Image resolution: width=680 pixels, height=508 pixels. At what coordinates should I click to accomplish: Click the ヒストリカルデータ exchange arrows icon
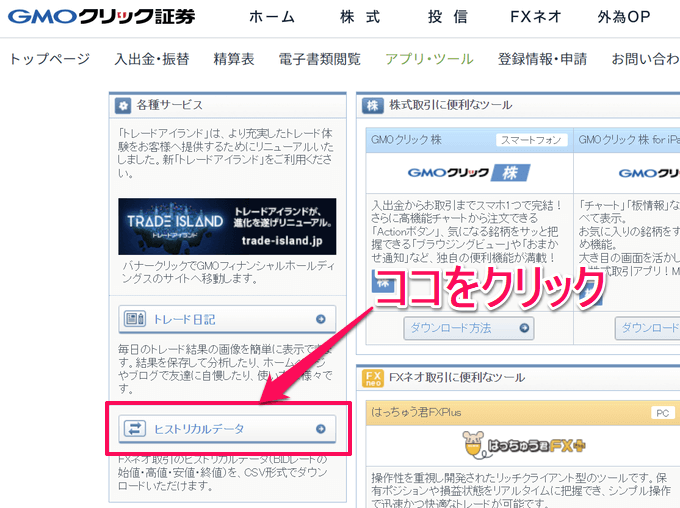[x=135, y=429]
